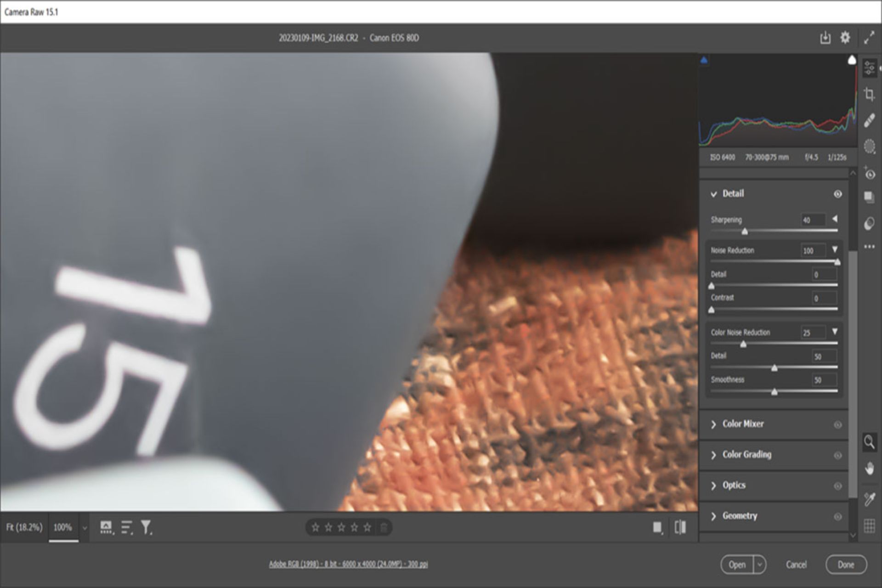The image size is (882, 588).
Task: Toggle highlight clipping warning triangle
Action: 852,60
